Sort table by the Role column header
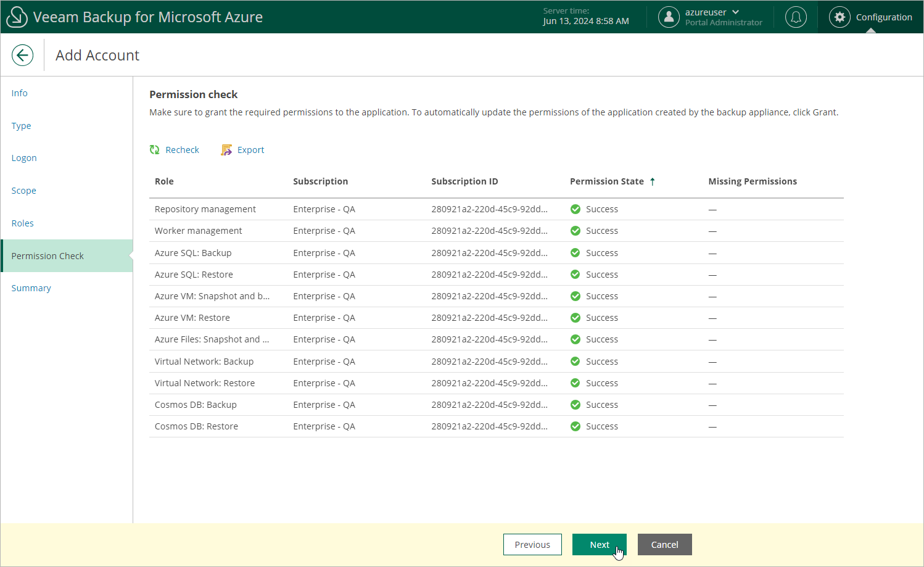 coord(164,181)
